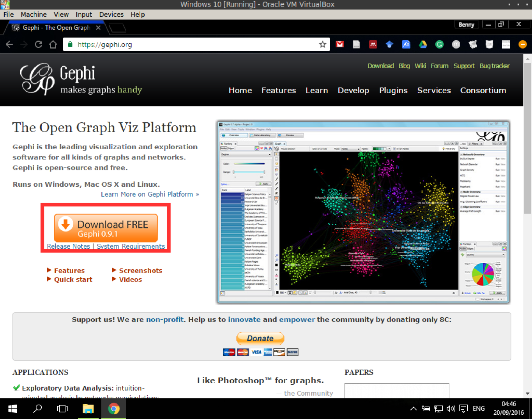The image size is (532, 419).
Task: Go to the Develop navigation item
Action: point(353,90)
